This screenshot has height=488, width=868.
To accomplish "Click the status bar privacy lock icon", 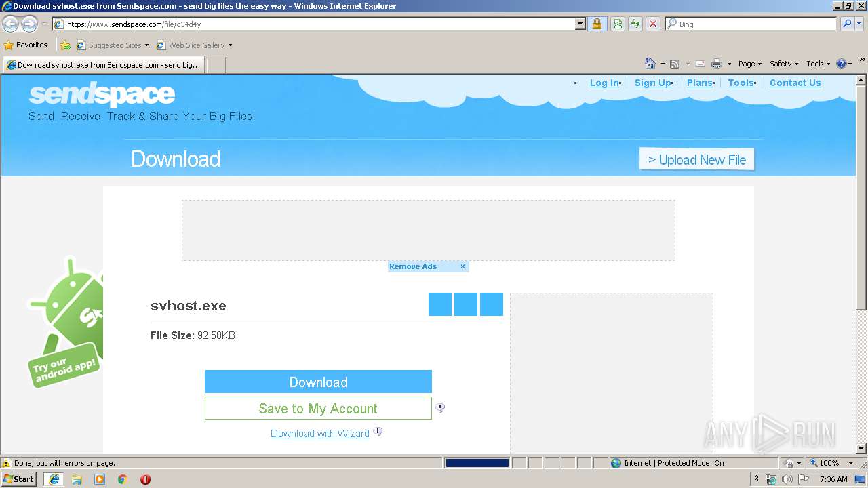I will (789, 463).
